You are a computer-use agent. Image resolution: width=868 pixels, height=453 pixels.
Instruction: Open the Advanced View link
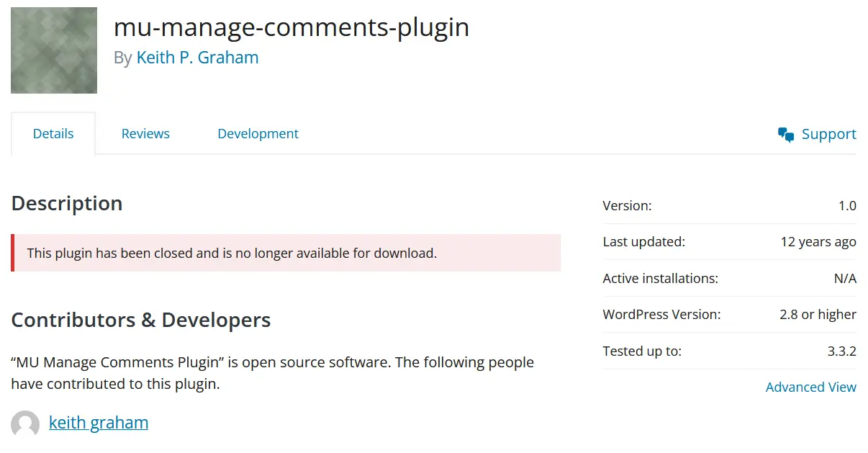(810, 387)
